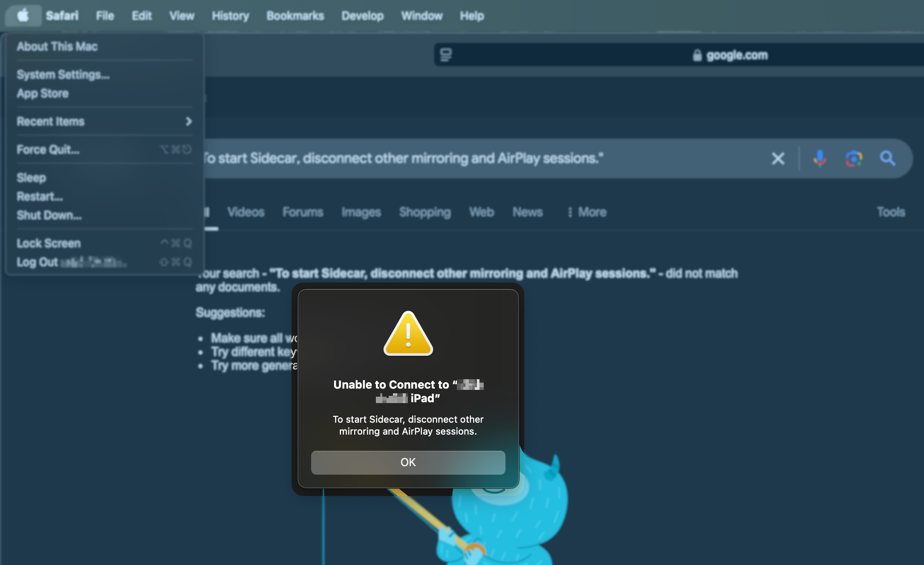Choose App Store in Apple menu
Image resolution: width=924 pixels, height=565 pixels.
click(105, 93)
